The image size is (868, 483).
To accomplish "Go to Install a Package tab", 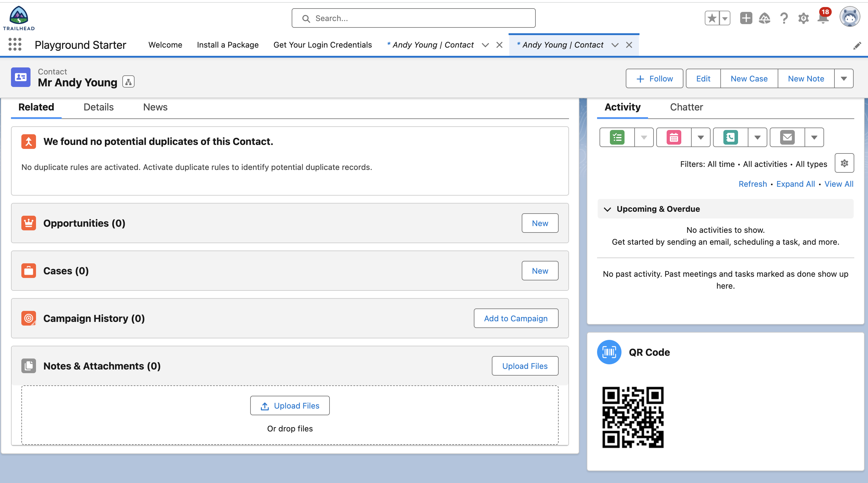I will pyautogui.click(x=228, y=45).
